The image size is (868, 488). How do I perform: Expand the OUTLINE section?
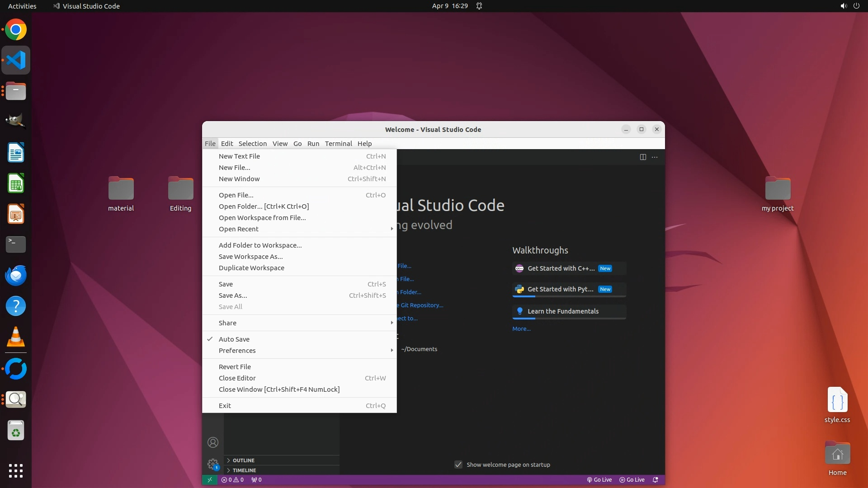(x=244, y=460)
